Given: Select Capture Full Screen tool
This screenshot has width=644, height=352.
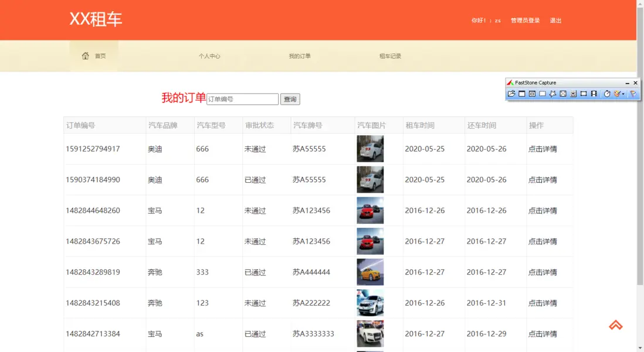Looking at the screenshot, I should pos(563,94).
